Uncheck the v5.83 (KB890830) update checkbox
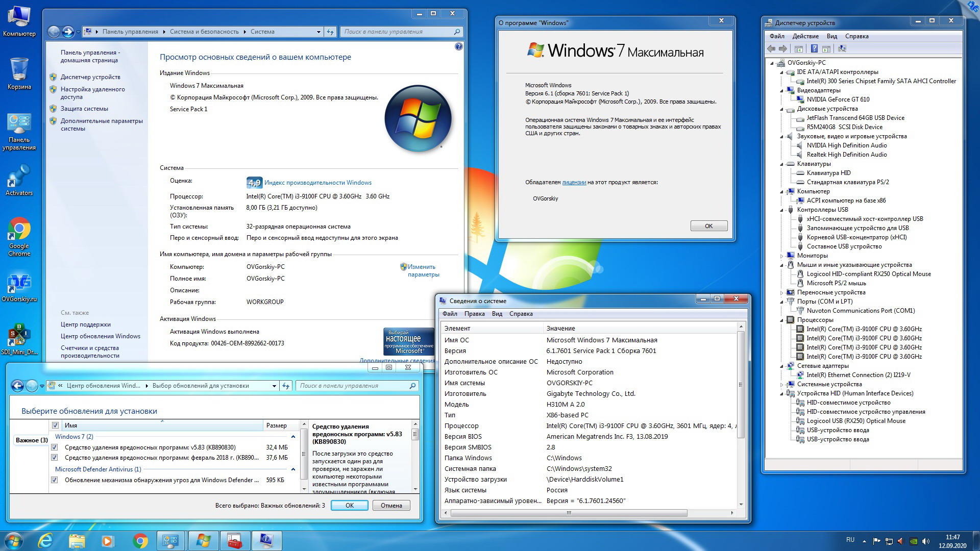This screenshot has width=980, height=551. click(54, 447)
